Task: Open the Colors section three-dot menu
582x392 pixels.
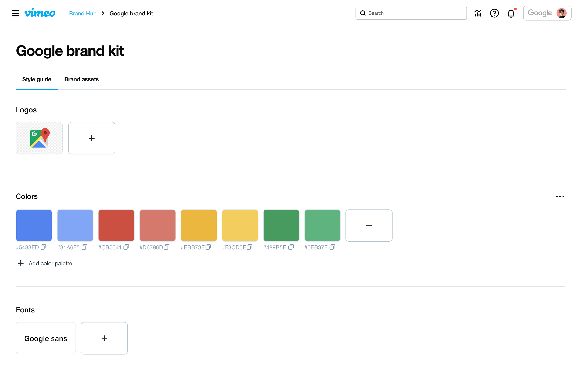Action: (x=560, y=196)
